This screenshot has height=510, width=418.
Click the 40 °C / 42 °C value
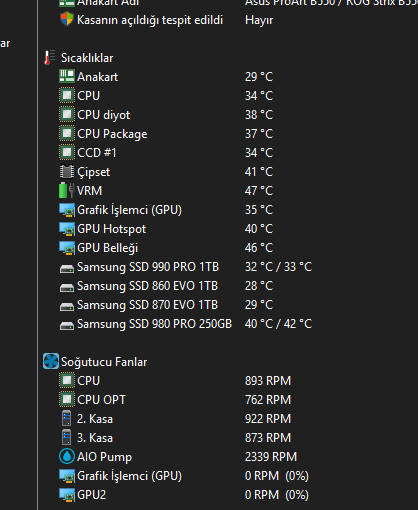pyautogui.click(x=279, y=324)
